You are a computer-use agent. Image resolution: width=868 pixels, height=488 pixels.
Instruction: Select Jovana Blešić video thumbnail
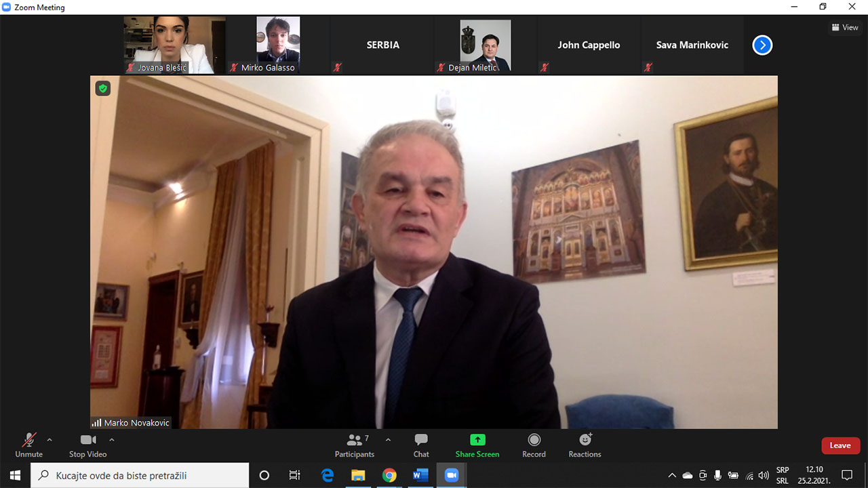pyautogui.click(x=174, y=45)
